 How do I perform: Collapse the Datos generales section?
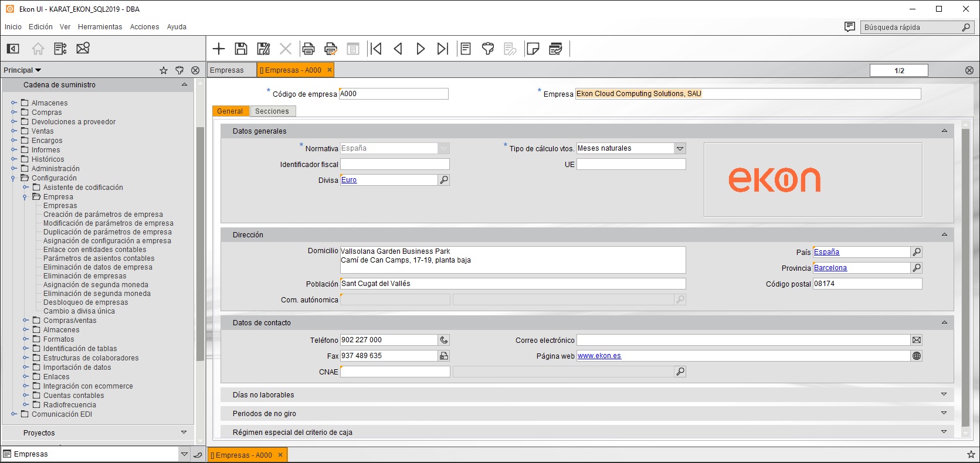point(944,131)
